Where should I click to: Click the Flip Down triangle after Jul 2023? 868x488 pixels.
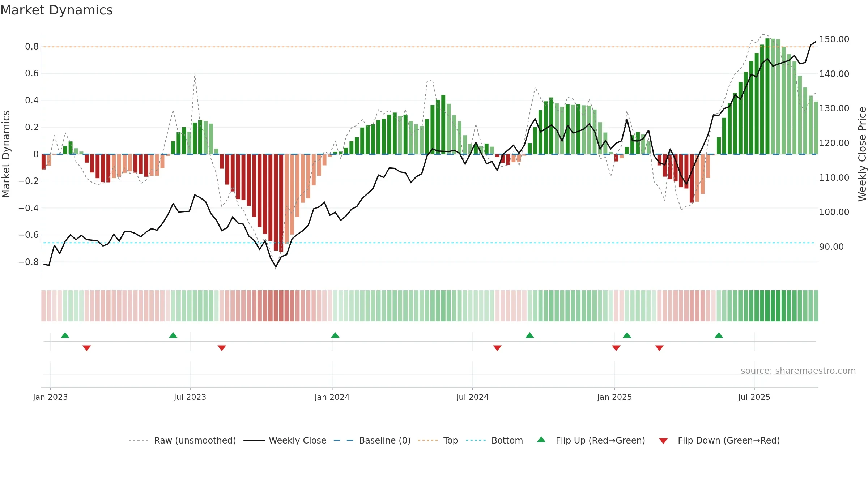click(x=222, y=348)
